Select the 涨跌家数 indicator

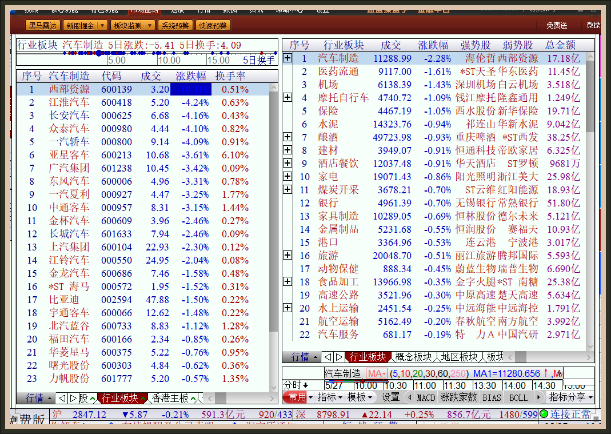point(458,397)
